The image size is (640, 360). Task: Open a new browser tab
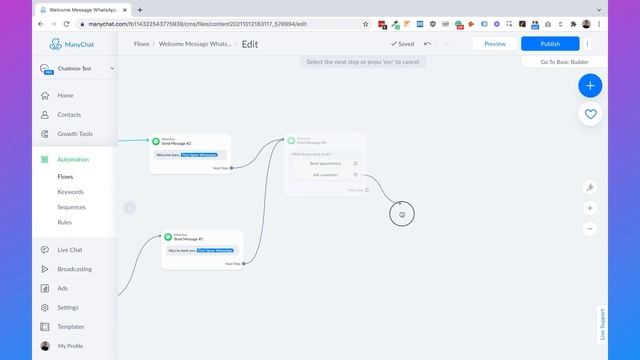click(140, 10)
